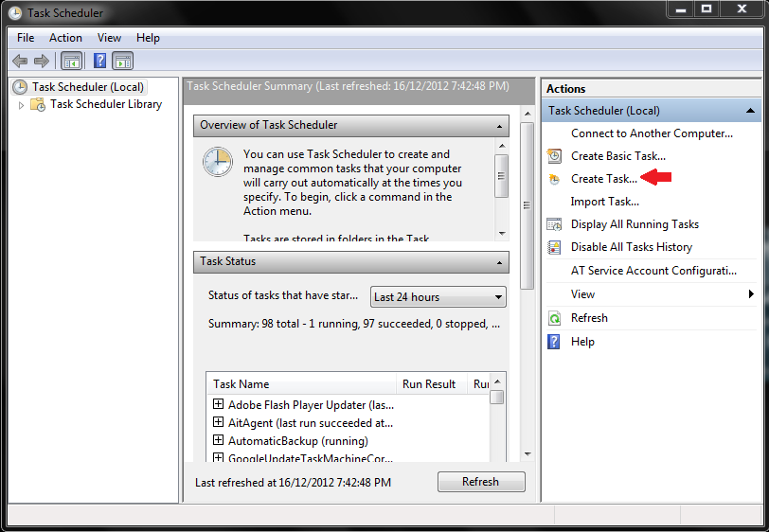Click the summary pane scrollbar thumb
This screenshot has height=532, width=769.
(527, 206)
